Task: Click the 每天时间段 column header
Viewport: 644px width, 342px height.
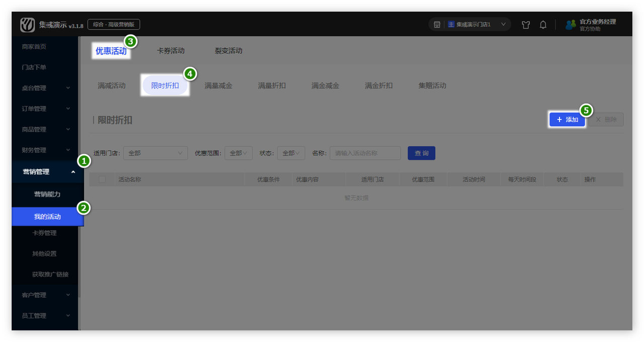Action: pyautogui.click(x=522, y=179)
